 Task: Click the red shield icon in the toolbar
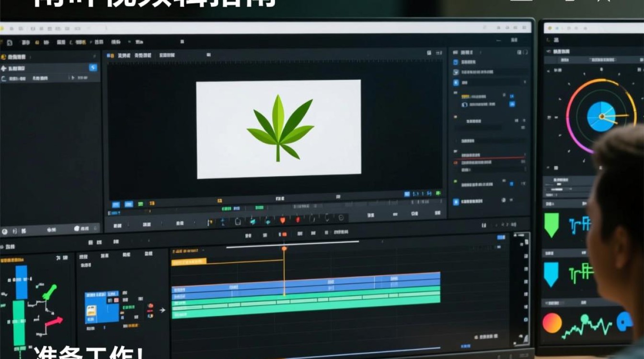[x=283, y=220]
